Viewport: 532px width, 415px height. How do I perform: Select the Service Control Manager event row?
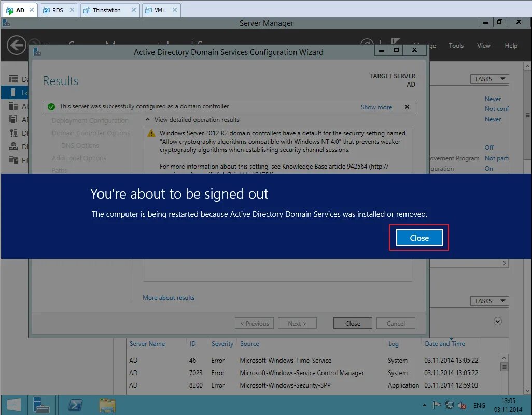[312, 373]
